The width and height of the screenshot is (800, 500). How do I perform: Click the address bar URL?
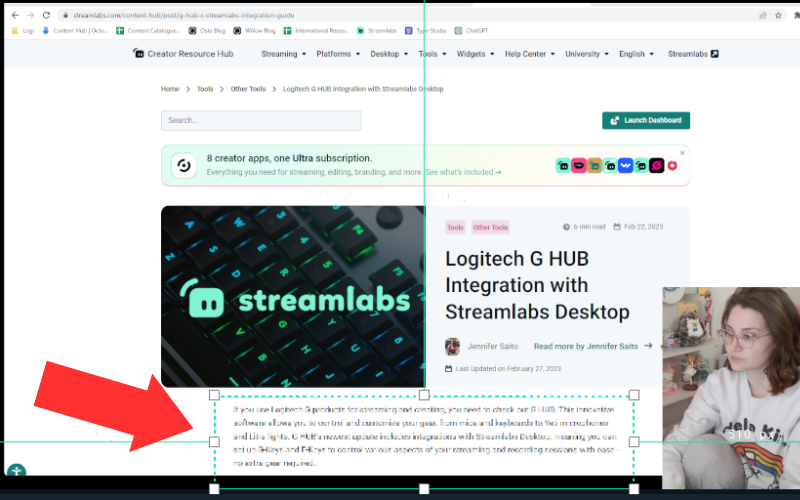[x=184, y=15]
